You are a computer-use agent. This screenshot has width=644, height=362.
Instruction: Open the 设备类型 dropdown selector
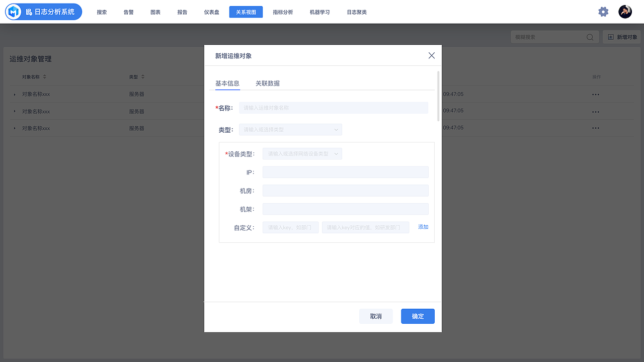[x=302, y=153]
